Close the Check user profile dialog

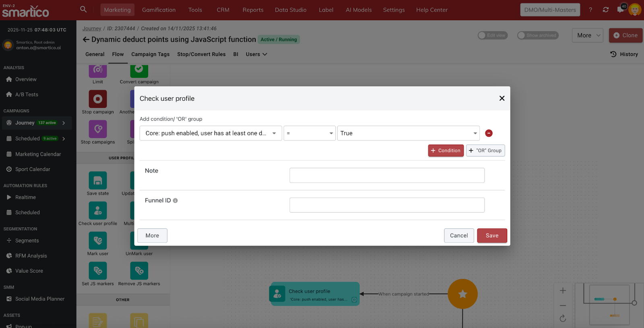tap(502, 98)
